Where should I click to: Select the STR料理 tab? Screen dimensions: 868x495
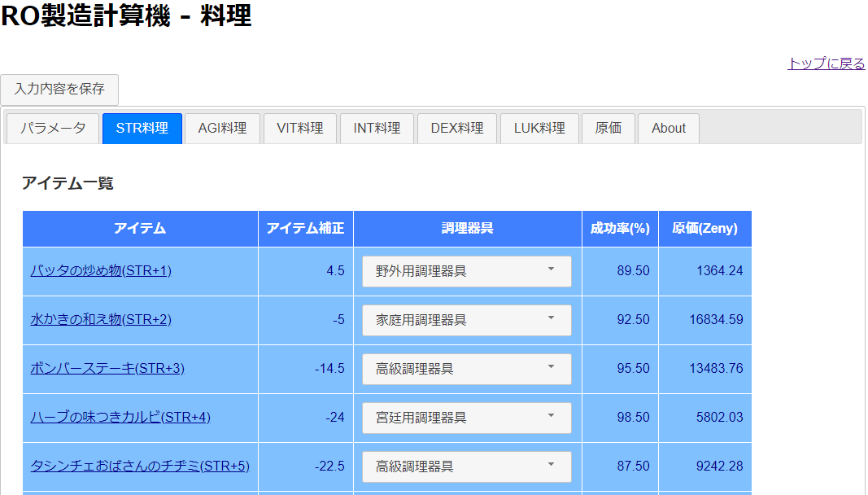(x=142, y=128)
